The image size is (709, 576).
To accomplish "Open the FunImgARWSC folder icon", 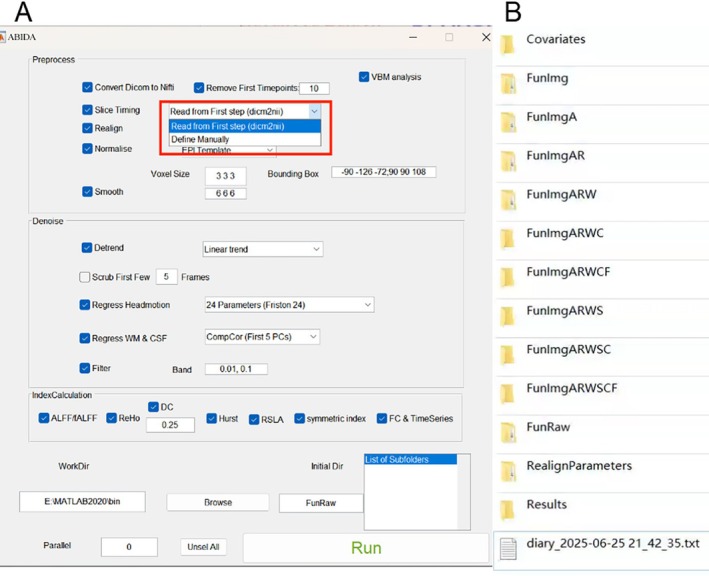I will (508, 355).
